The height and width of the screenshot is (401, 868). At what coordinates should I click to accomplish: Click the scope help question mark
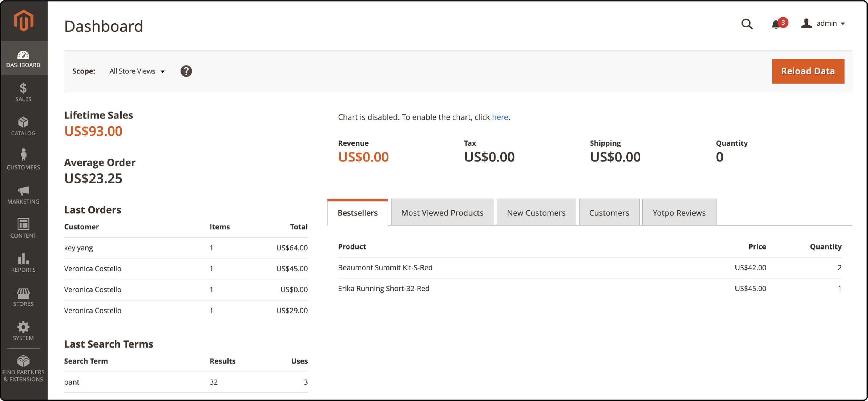point(186,71)
